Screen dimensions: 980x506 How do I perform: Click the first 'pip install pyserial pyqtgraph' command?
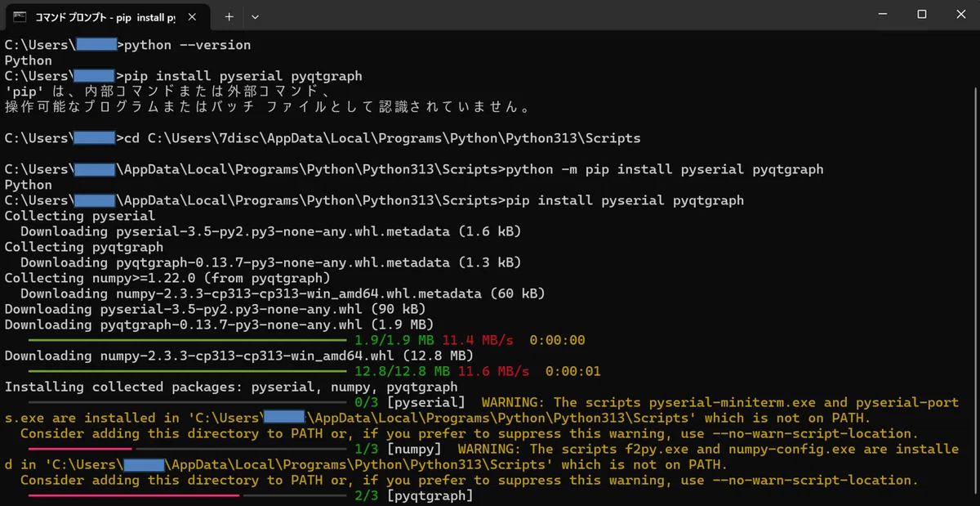click(x=243, y=76)
